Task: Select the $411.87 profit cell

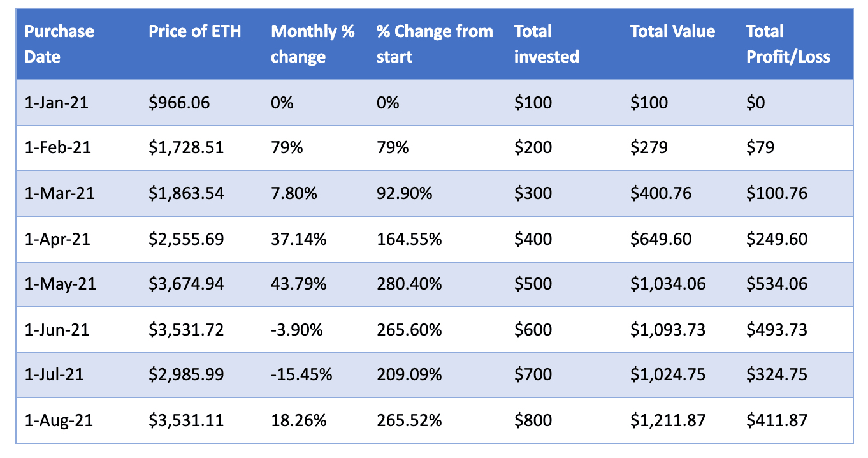Action: pos(776,420)
